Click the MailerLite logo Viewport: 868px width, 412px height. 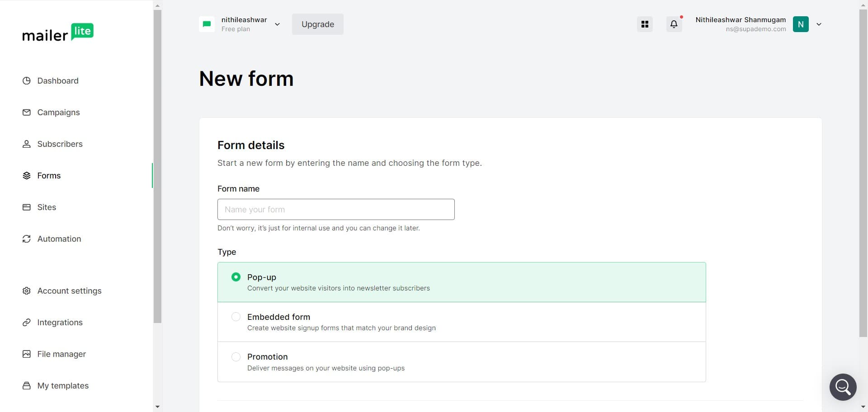(58, 32)
